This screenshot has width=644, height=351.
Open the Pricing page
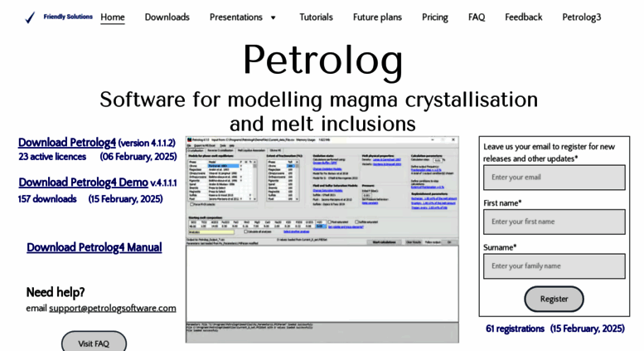(x=435, y=17)
